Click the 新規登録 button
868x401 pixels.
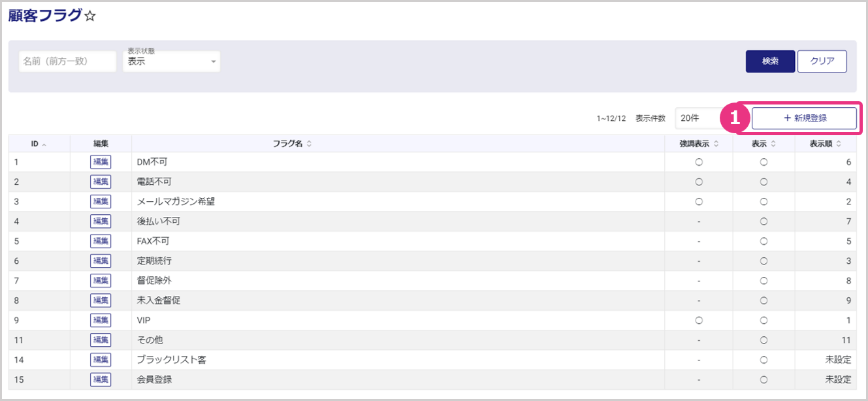tap(804, 118)
